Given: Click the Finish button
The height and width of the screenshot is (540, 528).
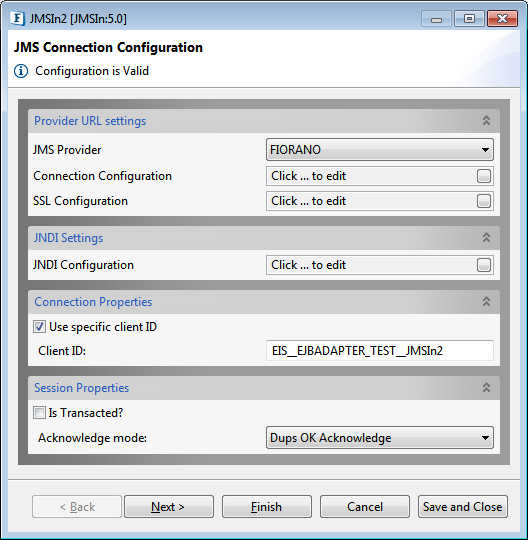Looking at the screenshot, I should [x=267, y=507].
